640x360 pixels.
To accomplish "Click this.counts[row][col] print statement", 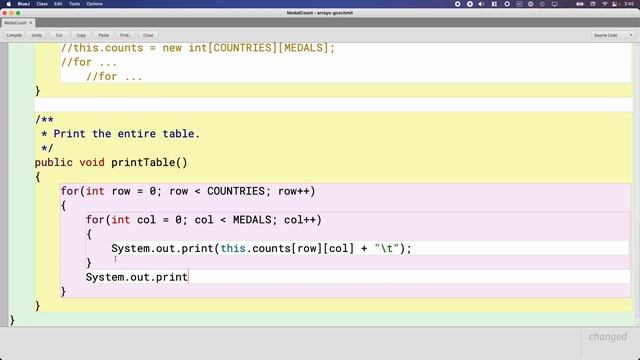I will (x=261, y=248).
